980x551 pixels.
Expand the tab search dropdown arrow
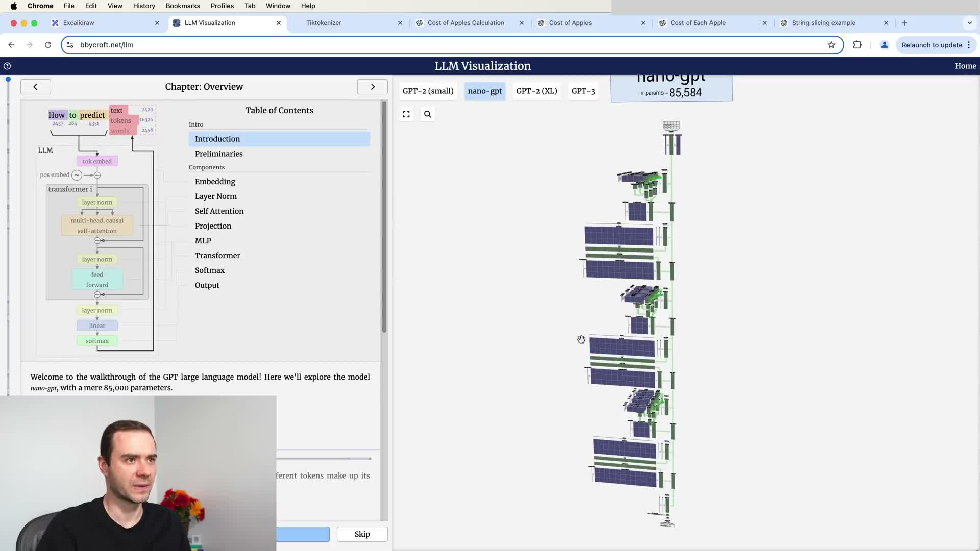pos(970,23)
